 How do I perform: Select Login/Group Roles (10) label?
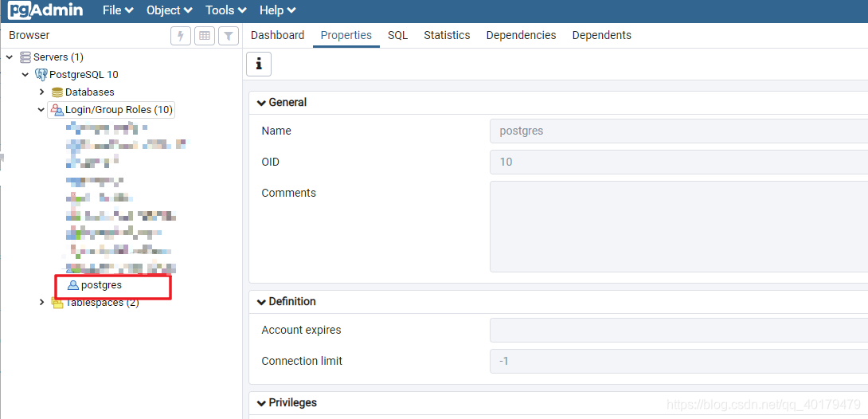click(x=119, y=110)
